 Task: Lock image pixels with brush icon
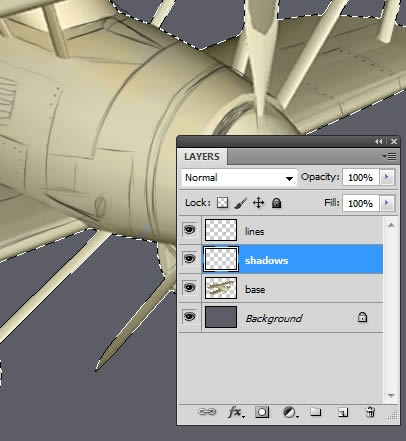[240, 203]
